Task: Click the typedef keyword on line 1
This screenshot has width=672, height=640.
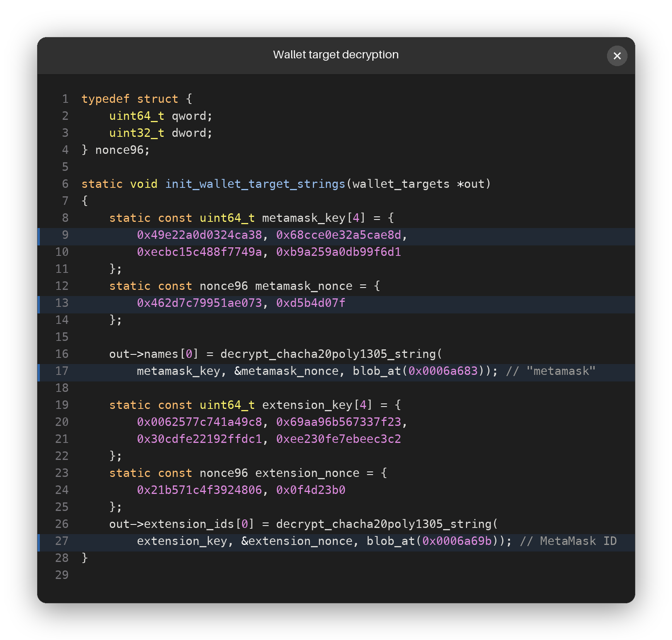Action: click(x=105, y=99)
